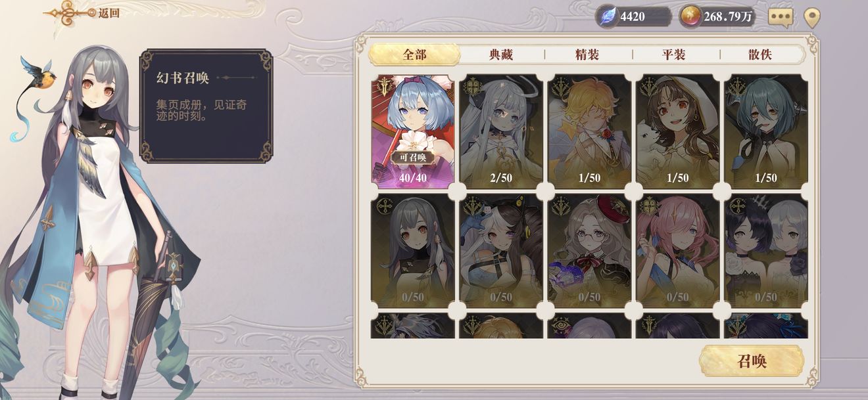868x400 pixels.
Task: Select the 散佚 tab
Action: (760, 55)
